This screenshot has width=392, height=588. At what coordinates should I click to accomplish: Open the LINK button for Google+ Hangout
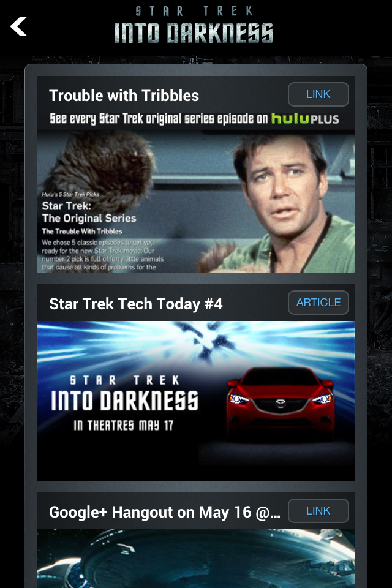tap(318, 511)
